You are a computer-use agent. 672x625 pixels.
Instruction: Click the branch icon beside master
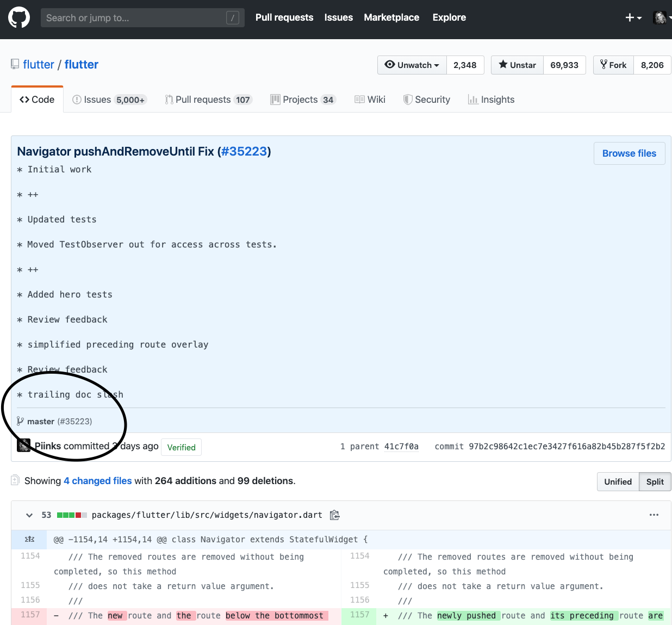click(20, 421)
